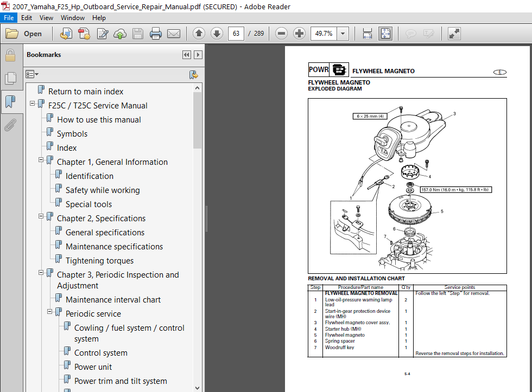The width and height of the screenshot is (532, 392).
Task: Open Maintenance interval chart bookmark
Action: (x=113, y=300)
